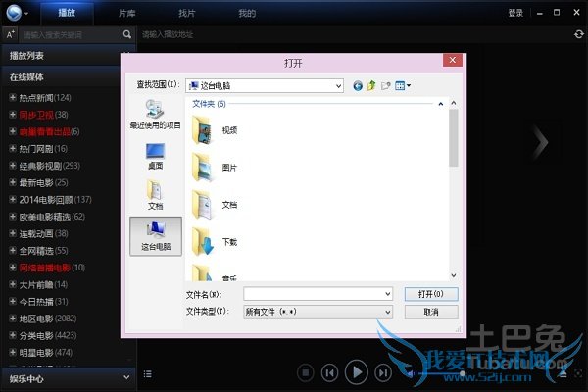588x392 pixels.
Task: Click the 取消 button
Action: click(x=431, y=312)
